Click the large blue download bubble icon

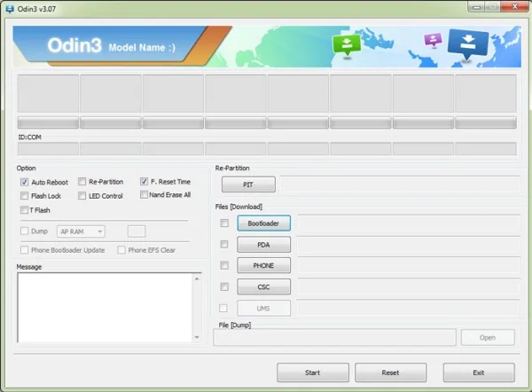coord(468,44)
